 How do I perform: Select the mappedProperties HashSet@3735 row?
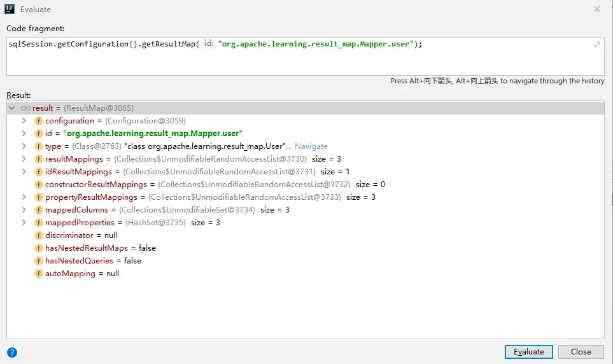(x=306, y=223)
